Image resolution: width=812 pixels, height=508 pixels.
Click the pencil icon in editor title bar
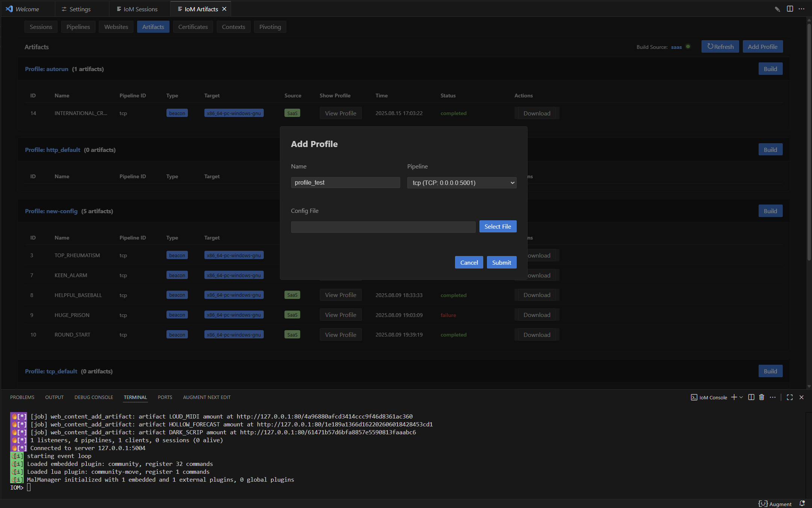tap(777, 9)
